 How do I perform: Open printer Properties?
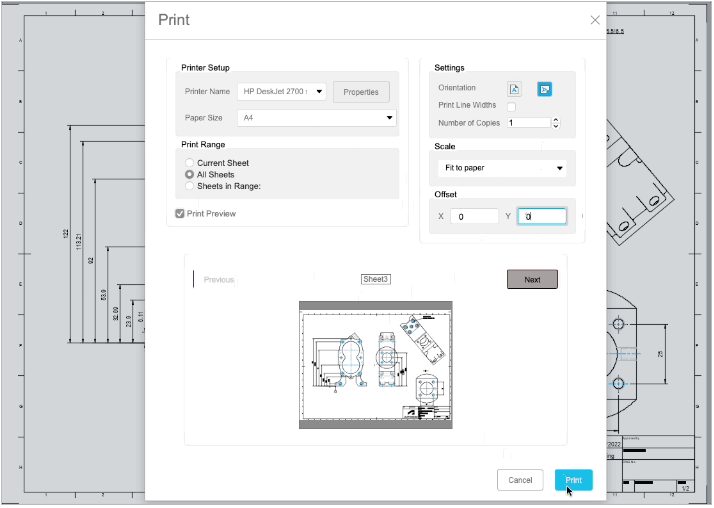[361, 92]
